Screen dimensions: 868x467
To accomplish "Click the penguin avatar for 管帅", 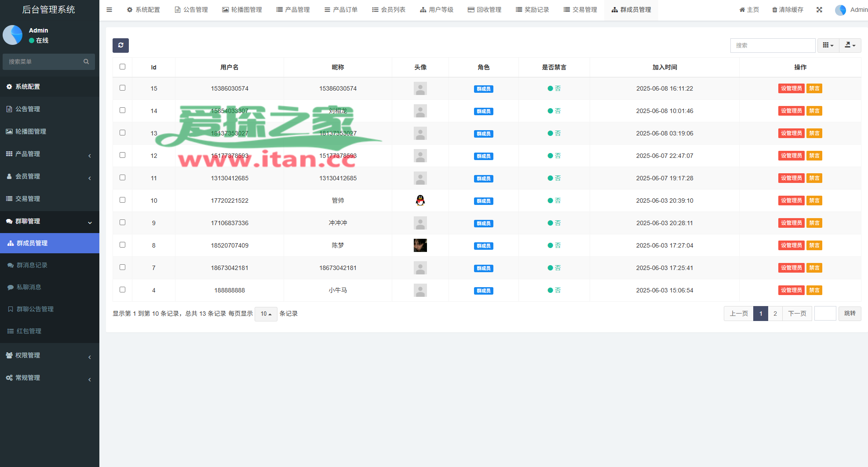I will pos(420,201).
